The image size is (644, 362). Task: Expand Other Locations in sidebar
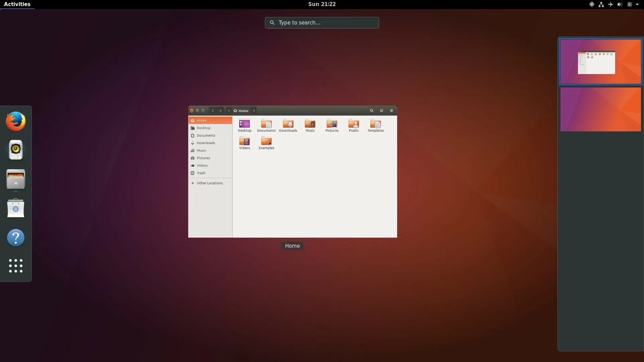click(x=209, y=183)
